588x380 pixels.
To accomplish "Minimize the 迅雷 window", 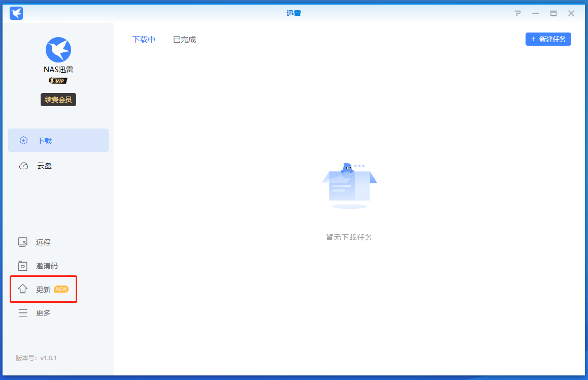I will tap(536, 14).
